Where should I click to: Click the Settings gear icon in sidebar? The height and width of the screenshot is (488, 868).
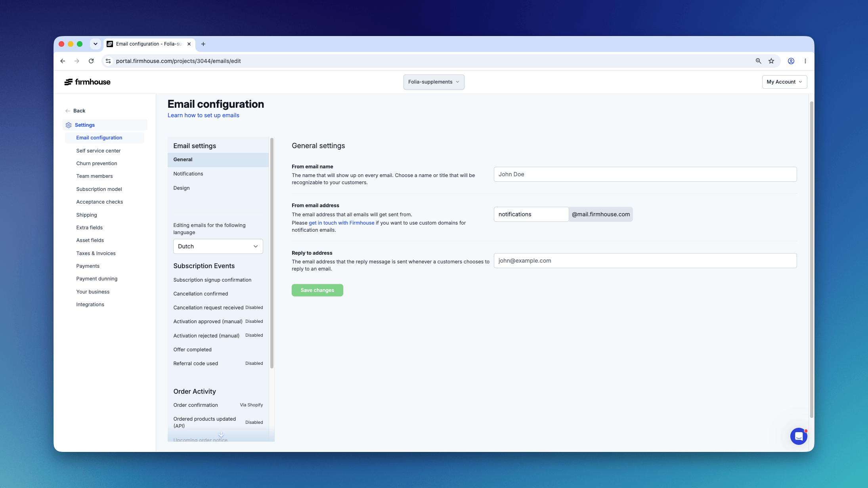click(x=69, y=125)
